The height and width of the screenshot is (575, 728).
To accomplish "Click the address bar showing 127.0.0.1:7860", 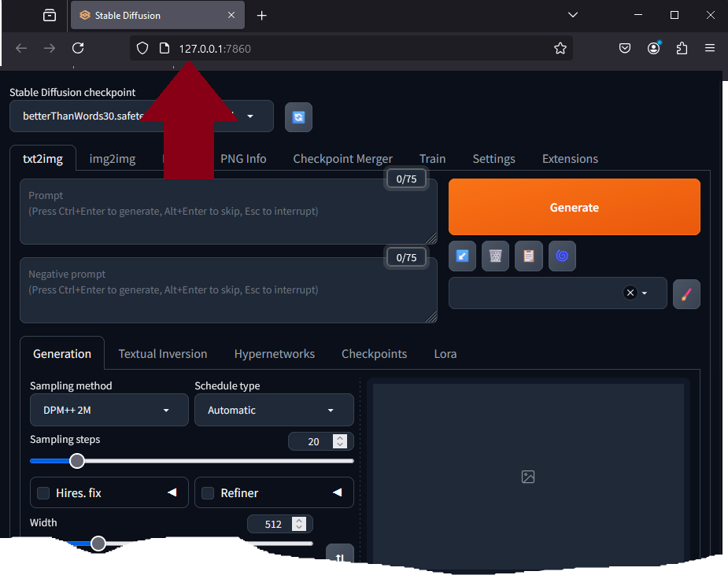I will click(x=350, y=48).
